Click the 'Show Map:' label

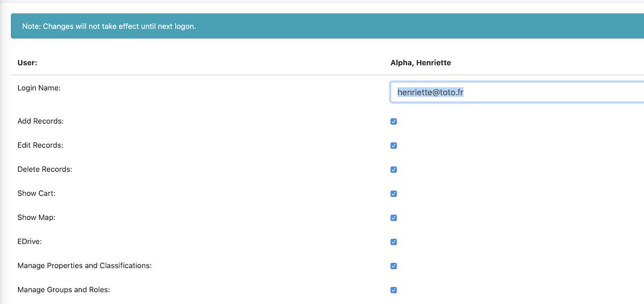point(36,217)
